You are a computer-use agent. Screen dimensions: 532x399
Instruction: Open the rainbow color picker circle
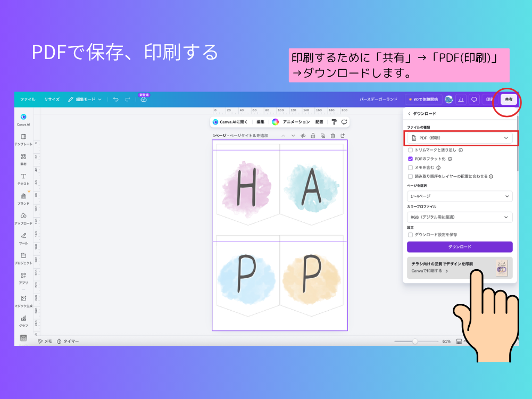coord(275,122)
